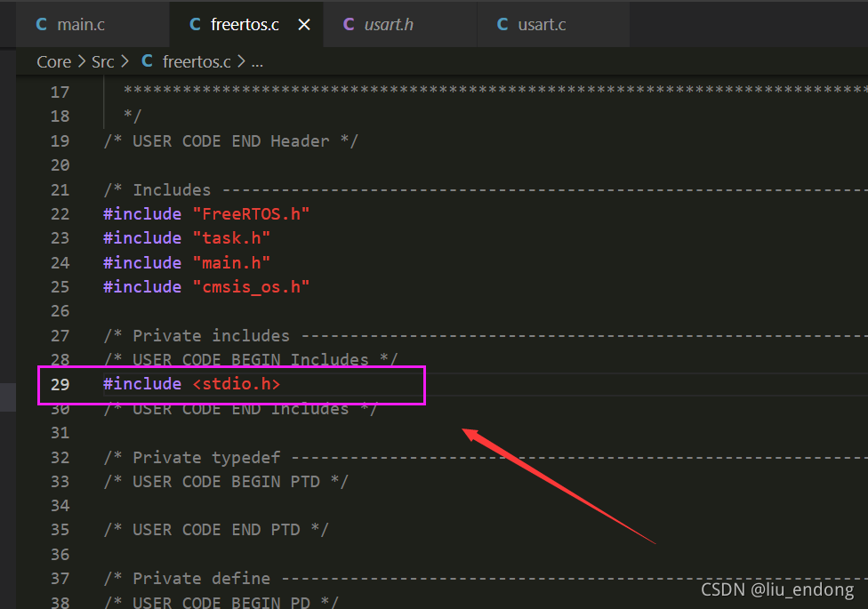
Task: Click line number 17 in gutter
Action: [x=60, y=92]
